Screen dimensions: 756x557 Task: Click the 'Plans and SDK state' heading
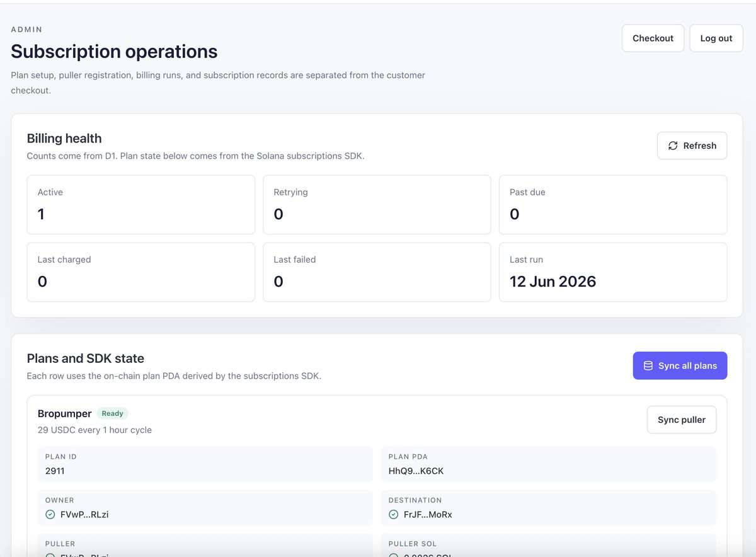(86, 359)
